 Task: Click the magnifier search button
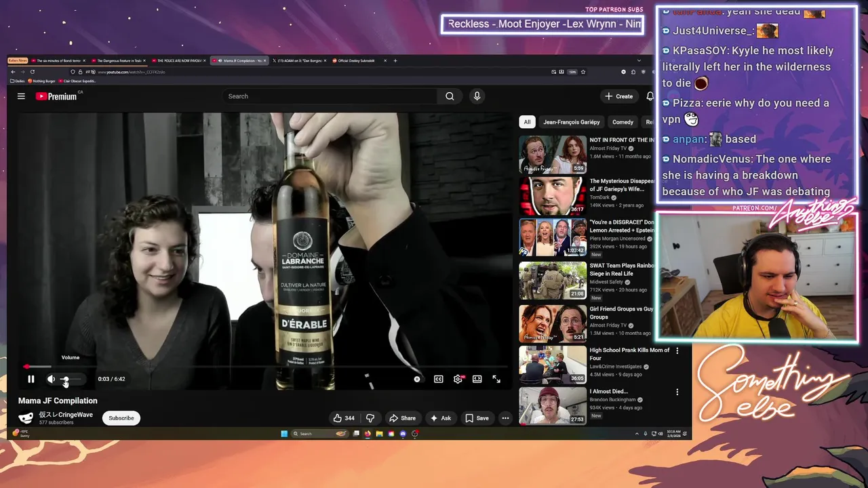[450, 96]
